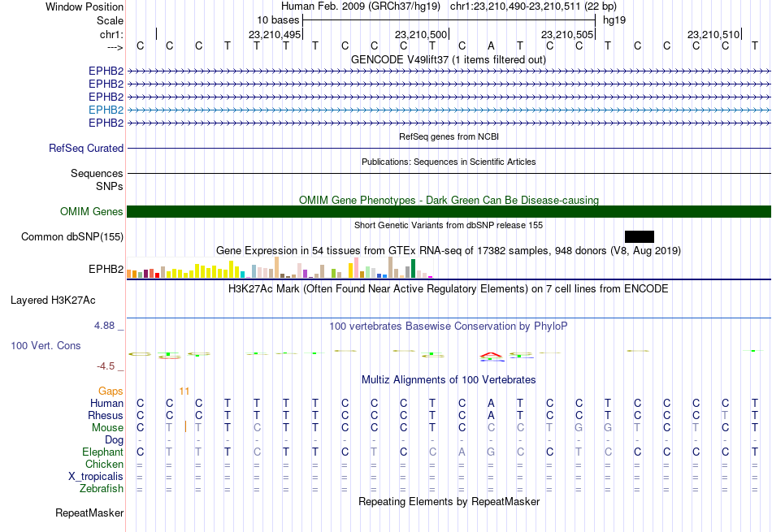Open H3K27Ac Mark track title
This screenshot has height=532, width=772.
tap(449, 289)
